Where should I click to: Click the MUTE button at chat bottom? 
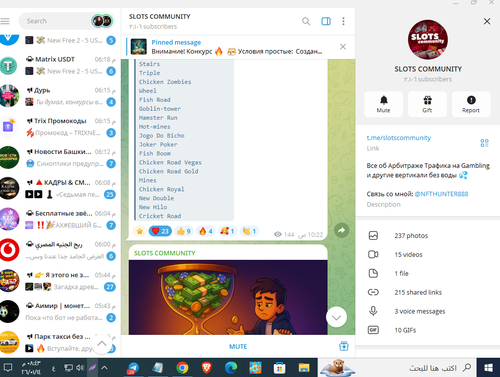click(x=238, y=347)
